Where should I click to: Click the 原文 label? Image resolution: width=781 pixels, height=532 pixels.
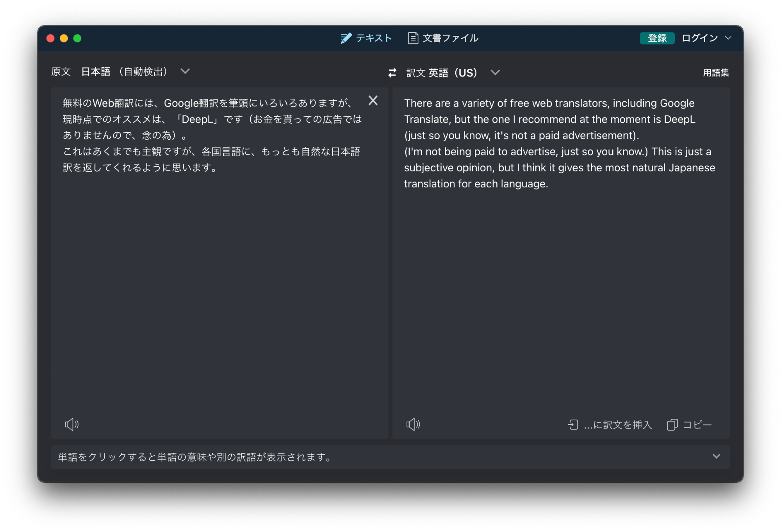tap(61, 71)
